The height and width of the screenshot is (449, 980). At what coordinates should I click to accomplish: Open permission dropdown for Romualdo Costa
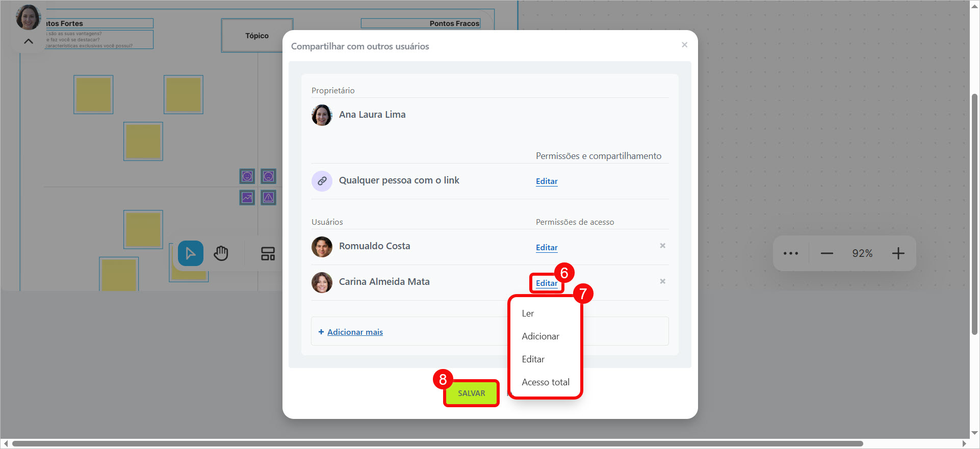click(546, 248)
